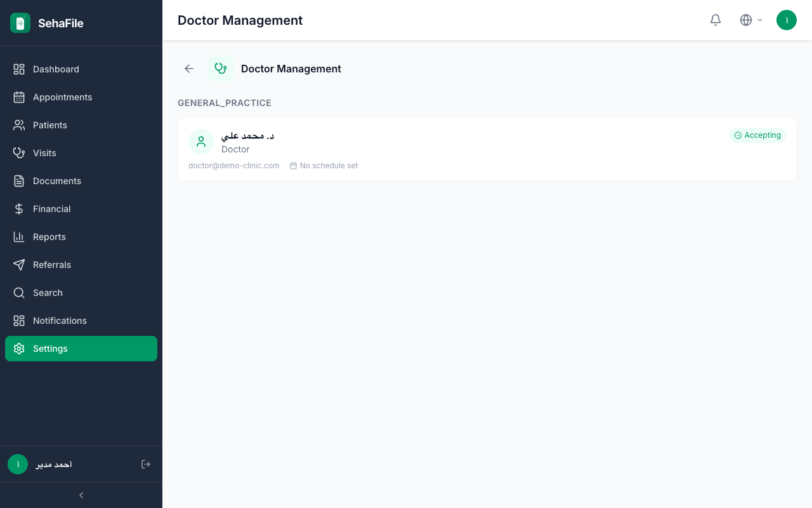Click the globe language icon
The image size is (812, 508).
click(x=746, y=20)
